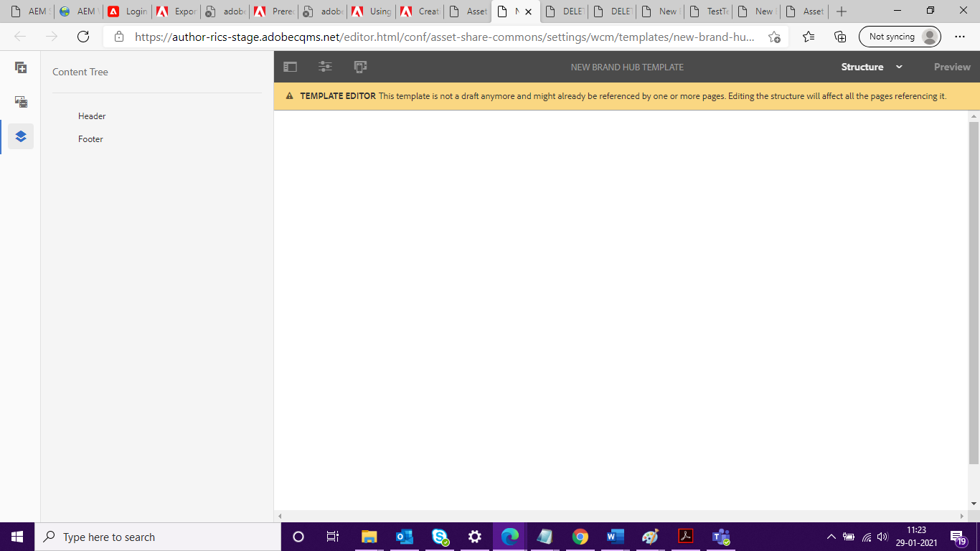Toggle the Not syncing profile status
The image size is (980, 551).
pyautogui.click(x=899, y=36)
